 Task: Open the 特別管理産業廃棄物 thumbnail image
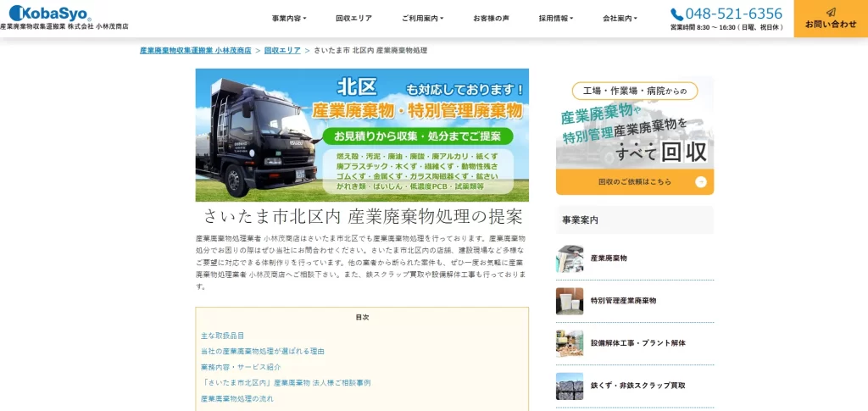tap(570, 301)
